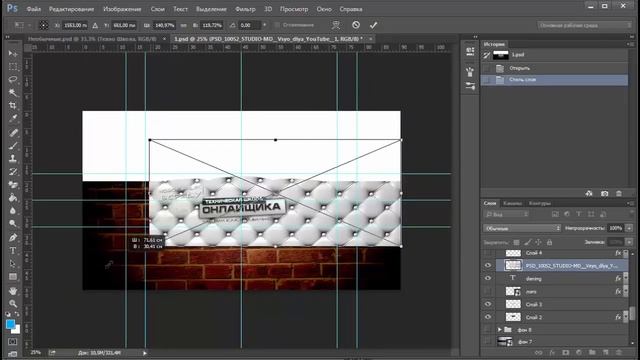Toggle Quick Mask mode

(x=13, y=341)
